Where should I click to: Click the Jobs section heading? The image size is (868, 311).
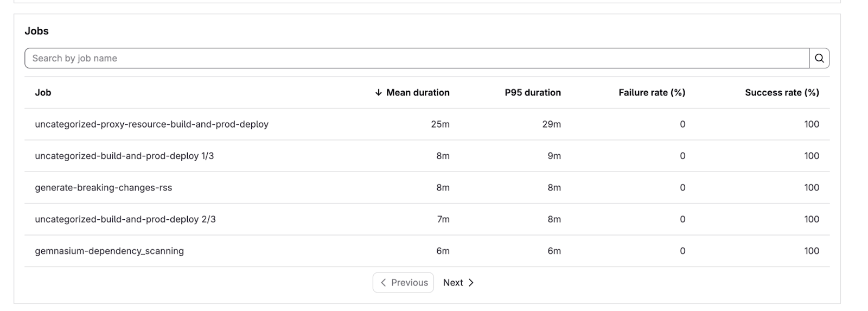[36, 31]
